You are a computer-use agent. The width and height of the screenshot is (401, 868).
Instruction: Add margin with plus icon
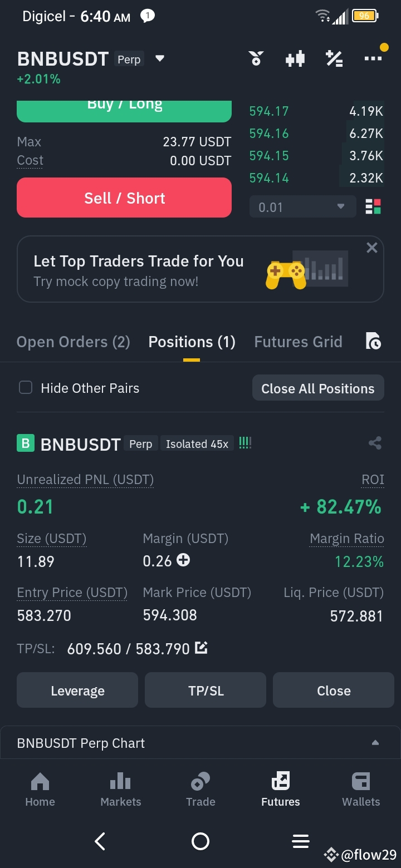(x=183, y=560)
